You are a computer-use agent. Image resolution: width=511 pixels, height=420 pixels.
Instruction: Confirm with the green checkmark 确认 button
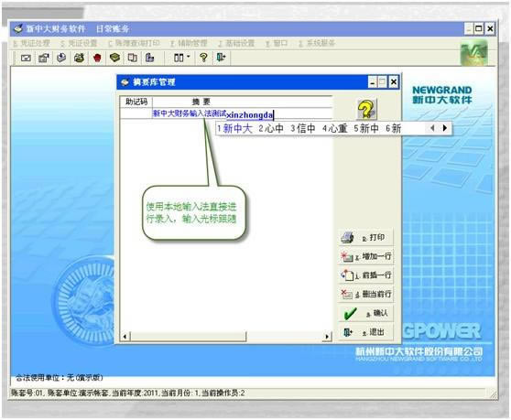[x=365, y=313]
